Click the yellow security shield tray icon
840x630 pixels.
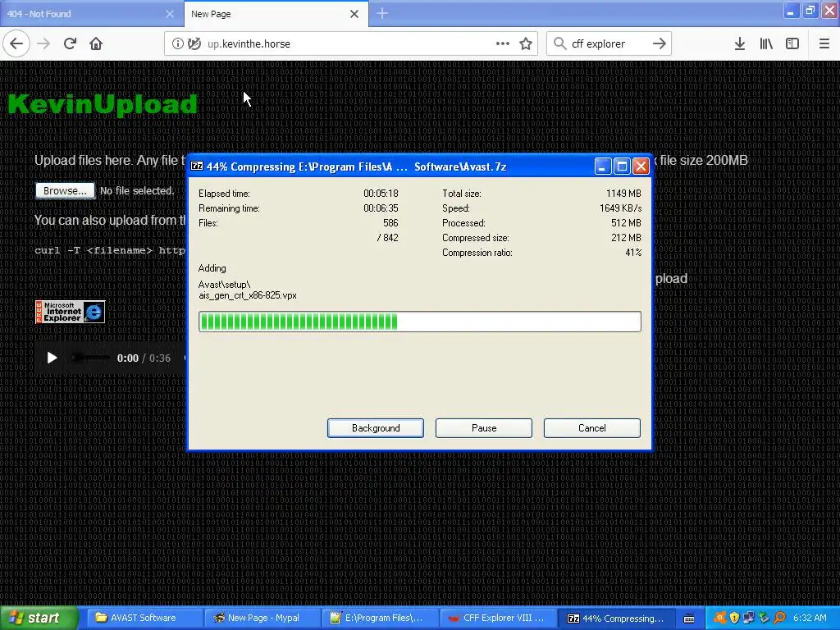pos(734,618)
